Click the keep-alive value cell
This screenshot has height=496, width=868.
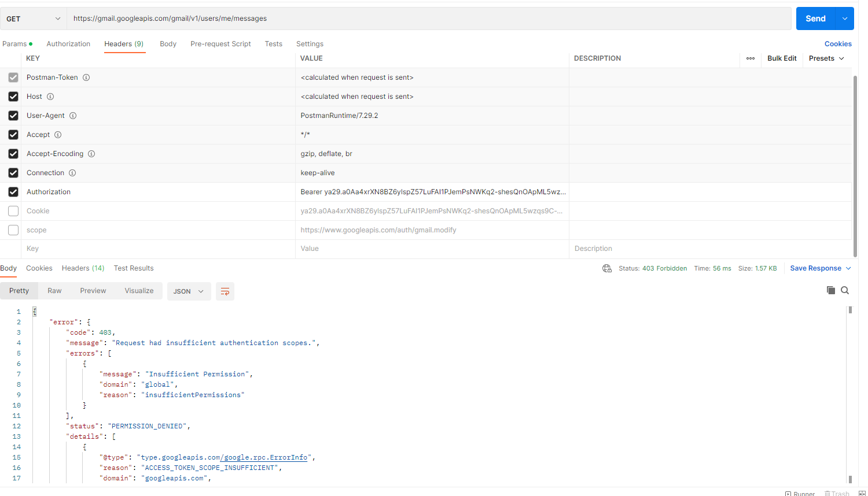pos(432,173)
